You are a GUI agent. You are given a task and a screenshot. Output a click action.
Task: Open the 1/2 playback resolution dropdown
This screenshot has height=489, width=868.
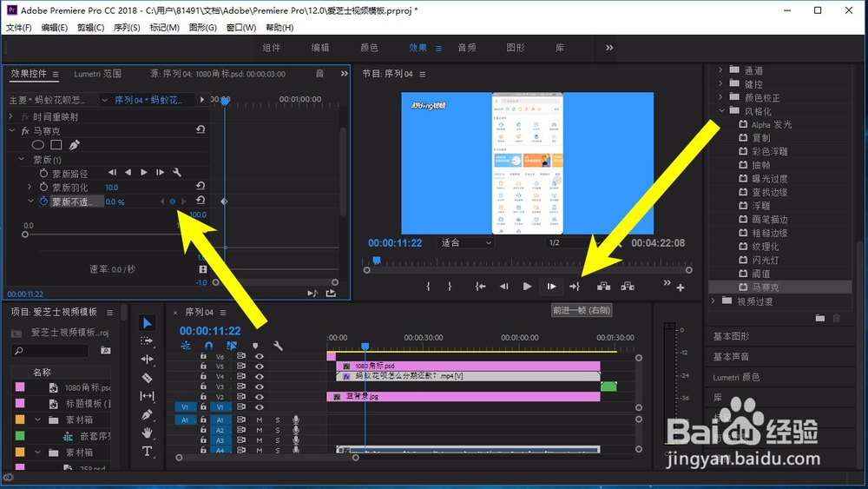pyautogui.click(x=574, y=242)
